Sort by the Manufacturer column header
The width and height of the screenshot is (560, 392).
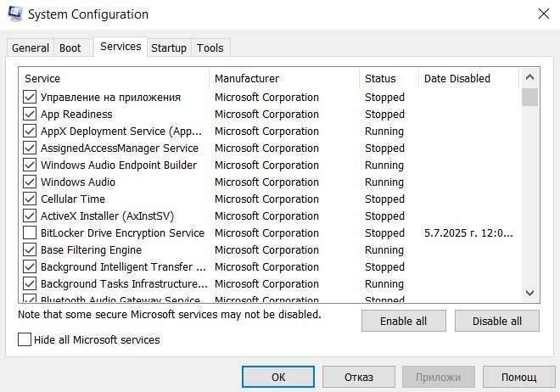(x=284, y=78)
